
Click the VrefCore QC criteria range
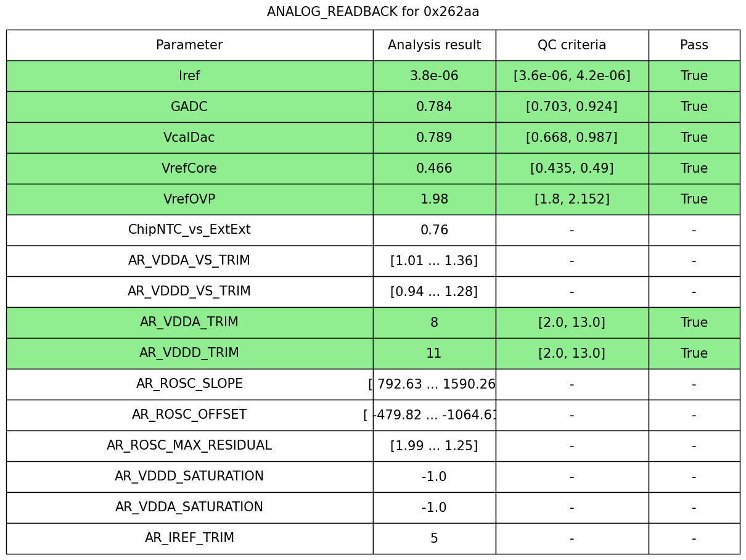coord(572,168)
